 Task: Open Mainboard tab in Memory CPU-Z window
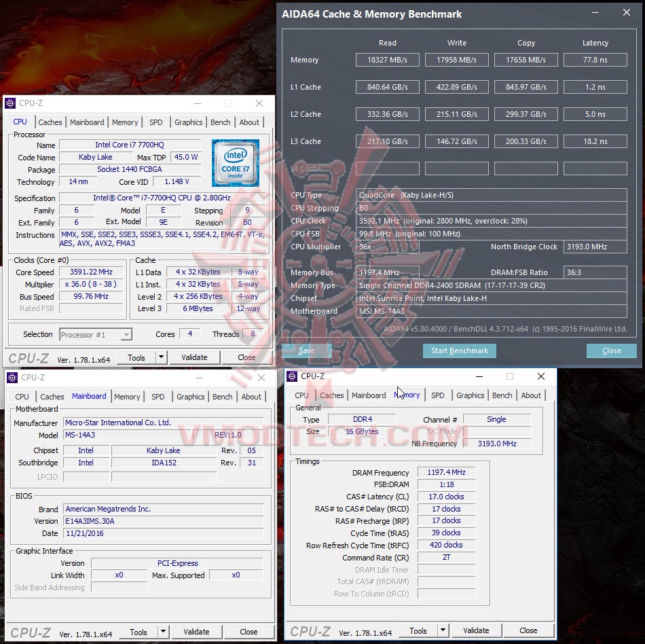369,395
